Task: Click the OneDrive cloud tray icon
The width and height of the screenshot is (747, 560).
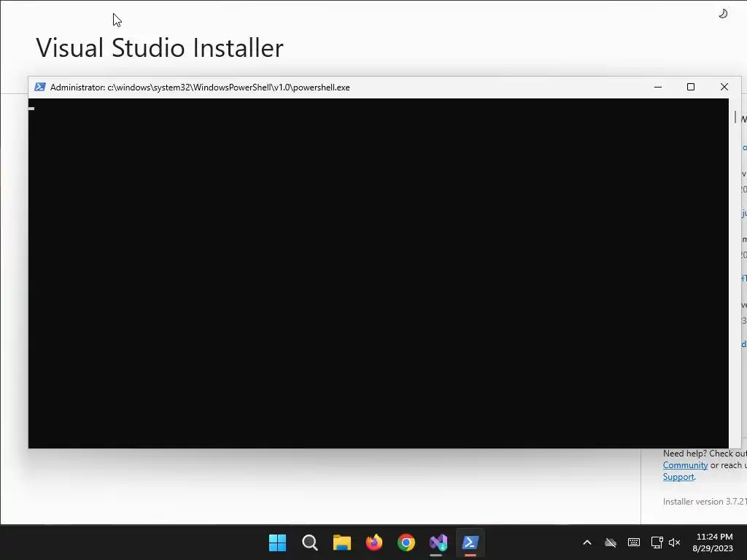Action: tap(611, 542)
